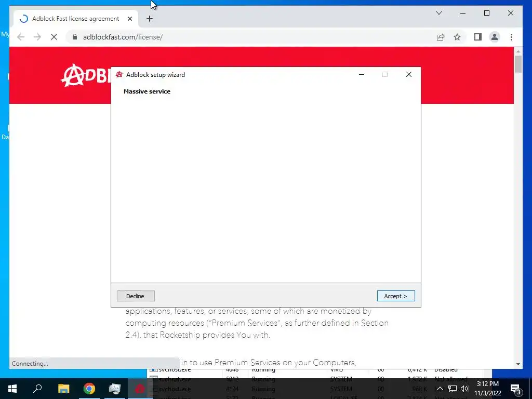Open Chrome side panel
The height and width of the screenshot is (399, 532).
click(x=478, y=37)
